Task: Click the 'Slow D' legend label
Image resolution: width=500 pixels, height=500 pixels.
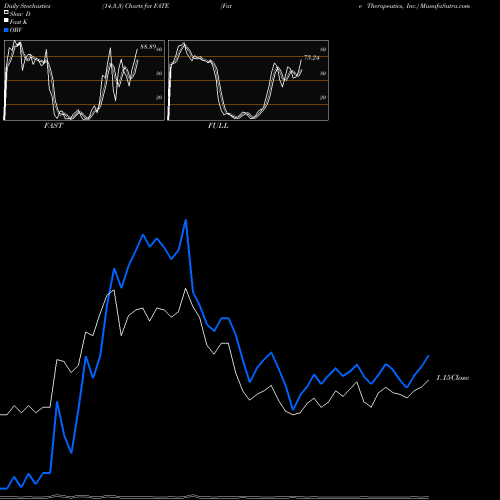Action: 20,14
